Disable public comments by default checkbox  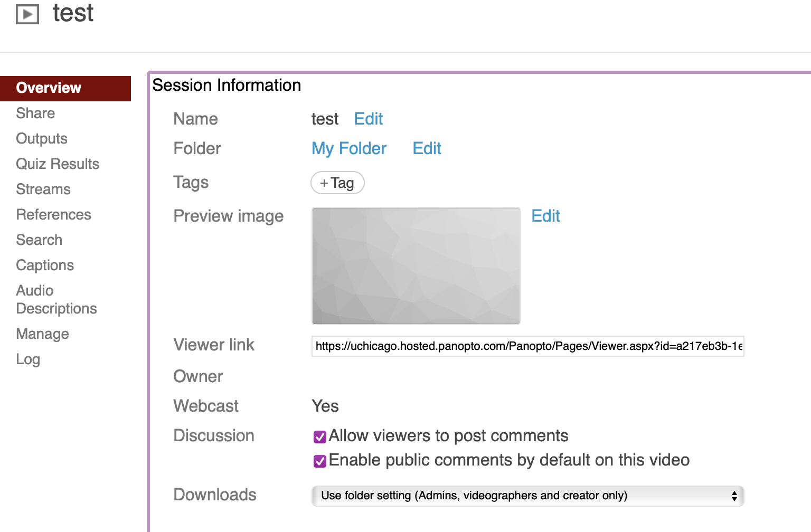tap(320, 461)
